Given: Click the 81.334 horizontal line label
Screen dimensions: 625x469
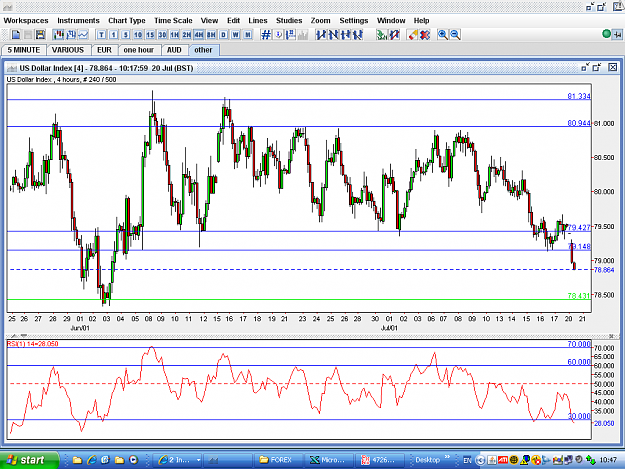Looking at the screenshot, I should click(x=579, y=96).
